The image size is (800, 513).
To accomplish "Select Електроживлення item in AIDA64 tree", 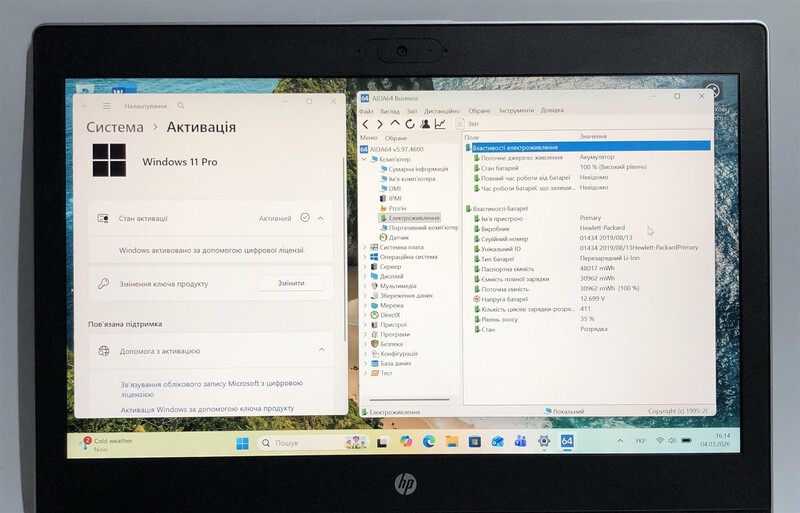I will [410, 218].
